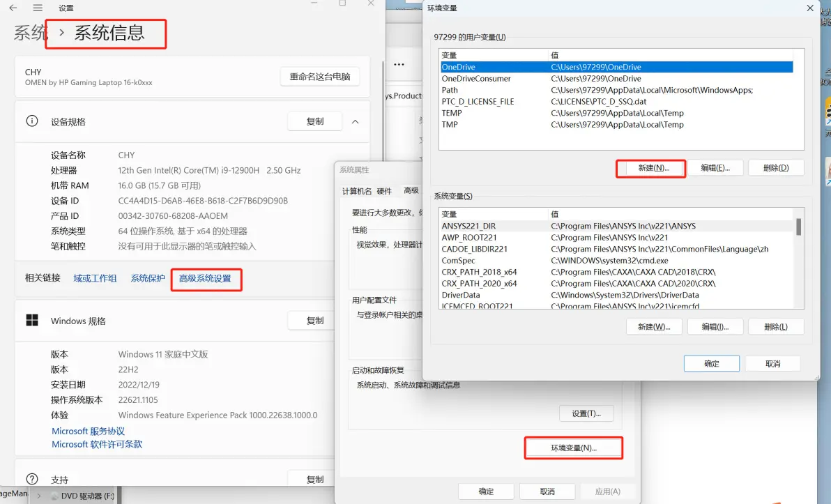Click 新建(W)... for system variables
831x504 pixels.
(654, 327)
